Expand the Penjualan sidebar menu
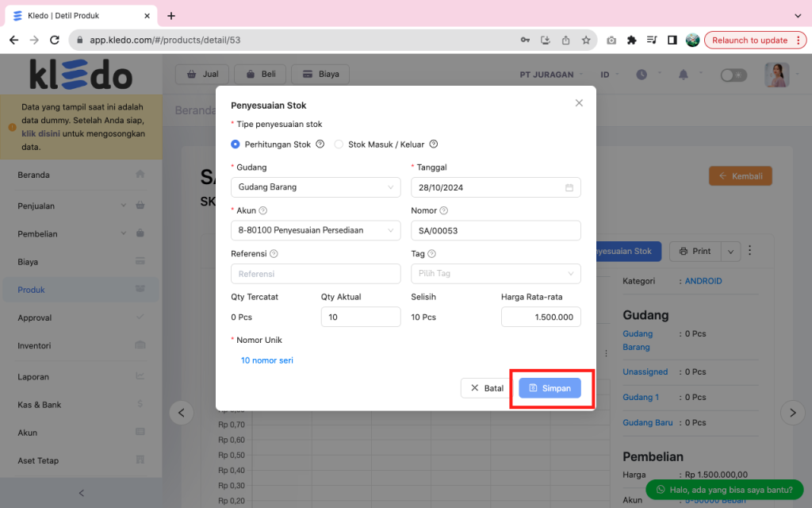The height and width of the screenshot is (508, 812). 82,206
